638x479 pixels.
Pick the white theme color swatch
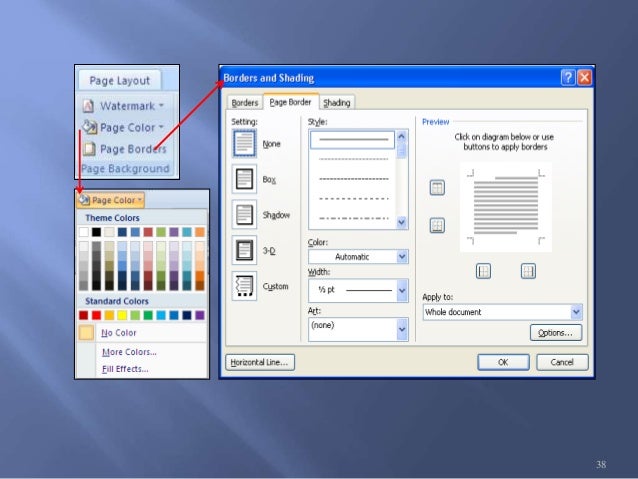(x=83, y=232)
